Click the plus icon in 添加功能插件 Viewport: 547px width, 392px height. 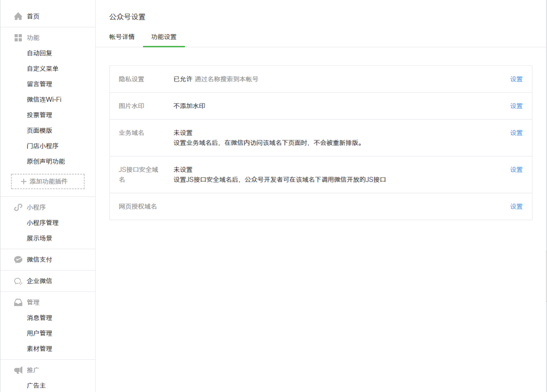tap(24, 181)
